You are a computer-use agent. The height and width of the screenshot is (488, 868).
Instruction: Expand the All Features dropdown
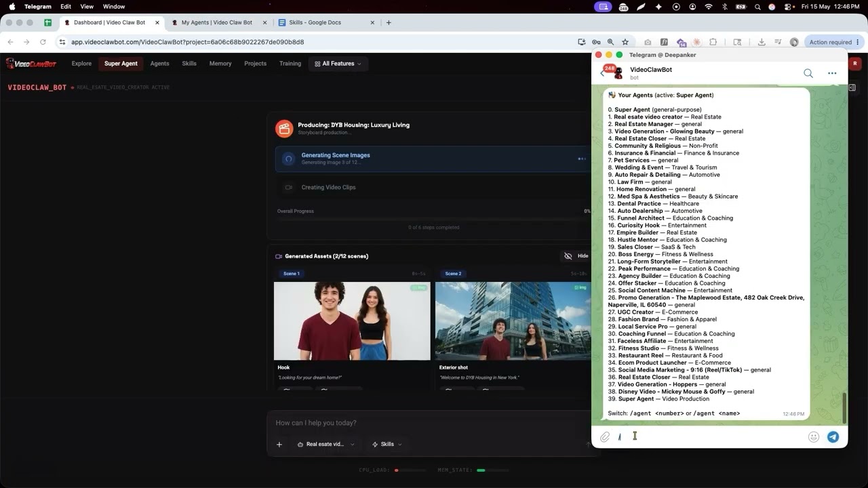click(338, 64)
